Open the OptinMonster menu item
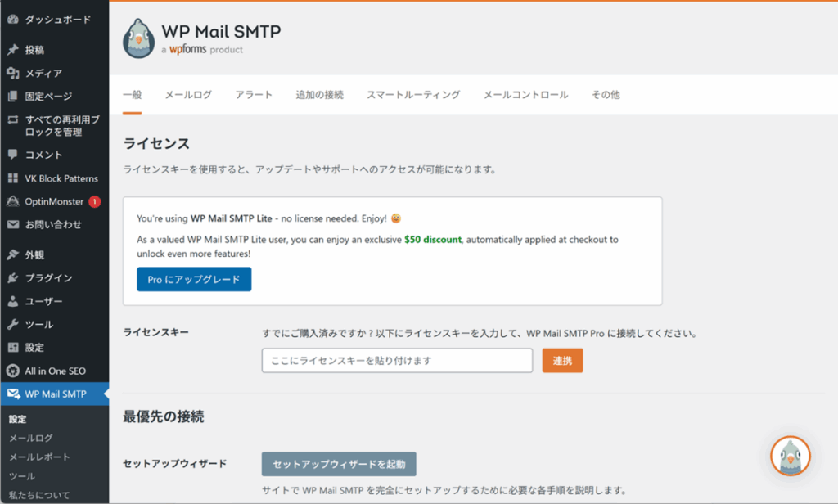 (54, 201)
